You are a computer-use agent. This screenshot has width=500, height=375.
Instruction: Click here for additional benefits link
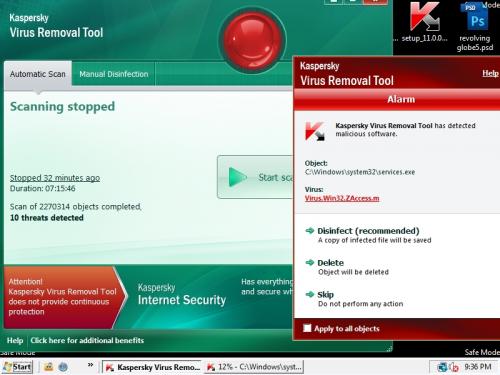pyautogui.click(x=87, y=340)
